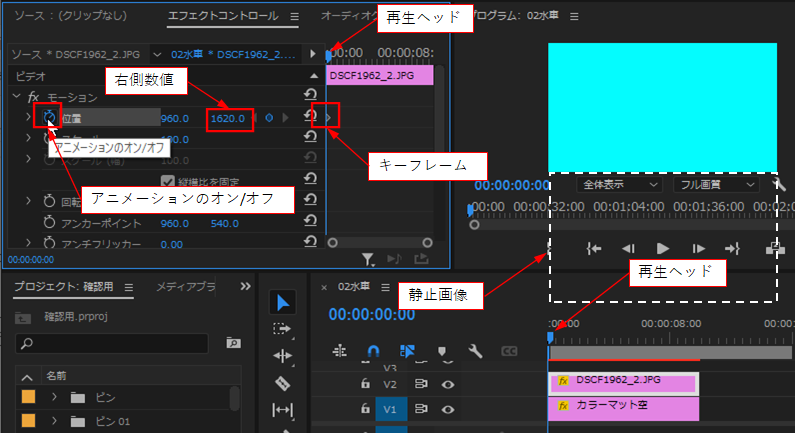The height and width of the screenshot is (433, 795).
Task: Toggle Position animation stopwatch
Action: [x=49, y=118]
